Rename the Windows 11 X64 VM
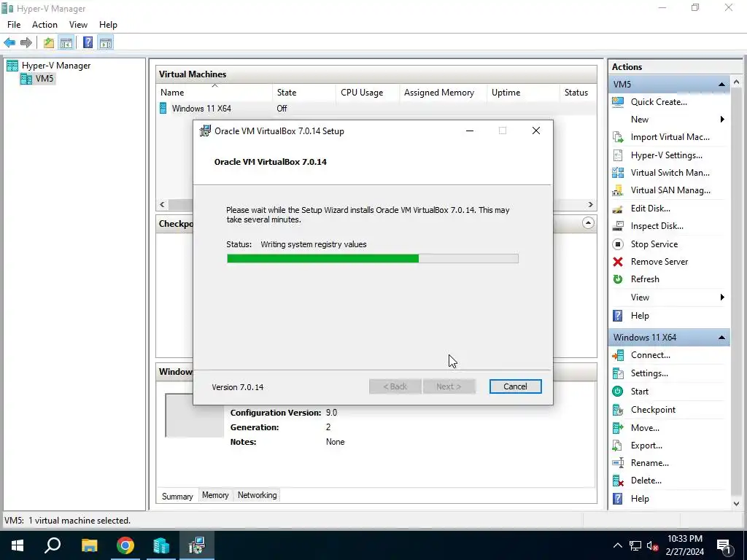Screen dimensions: 747x560 point(650,463)
